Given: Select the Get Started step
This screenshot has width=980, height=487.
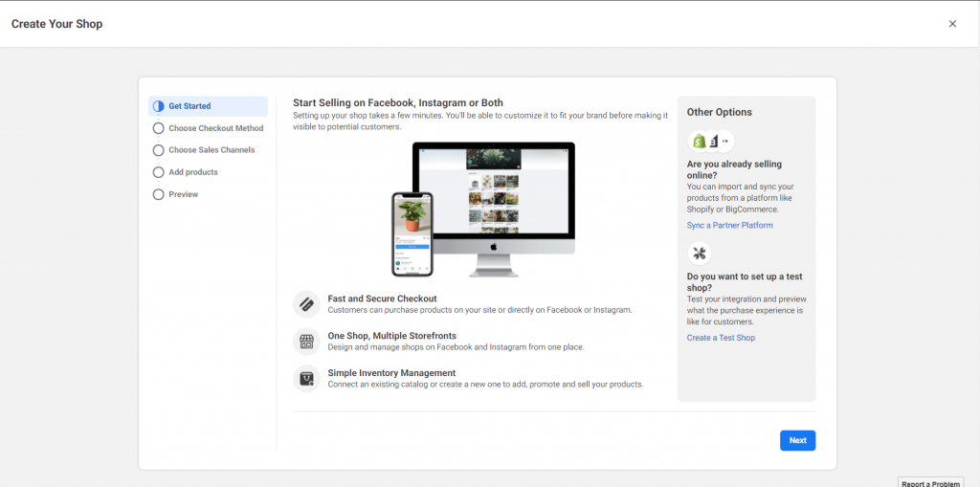Looking at the screenshot, I should click(x=208, y=106).
